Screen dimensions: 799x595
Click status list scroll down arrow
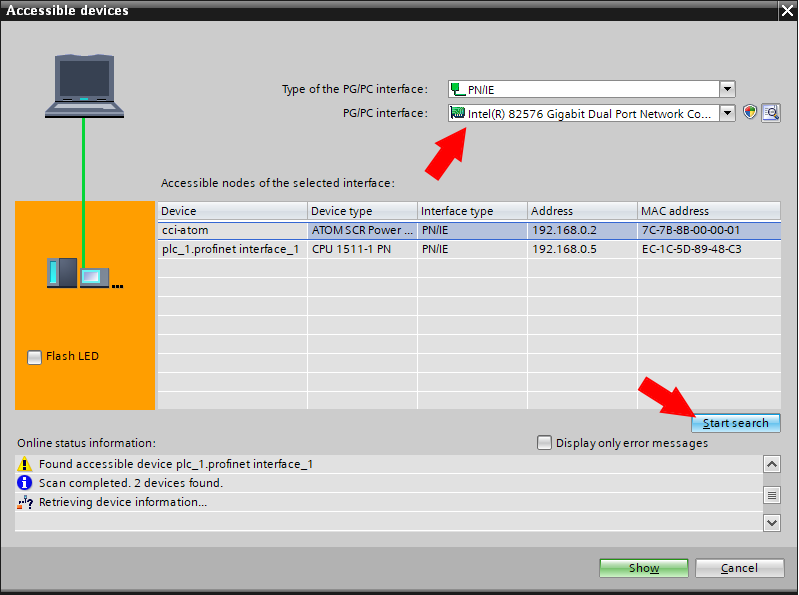point(772,522)
